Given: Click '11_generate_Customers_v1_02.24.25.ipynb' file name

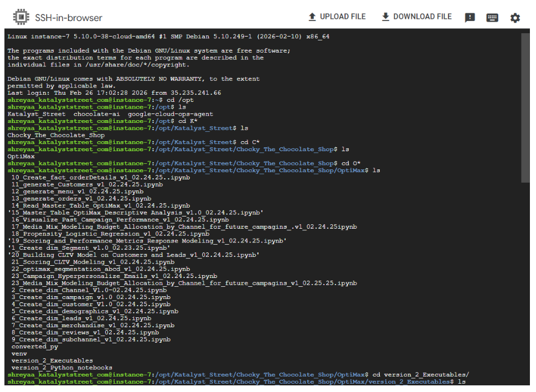Looking at the screenshot, I should 87,184.
